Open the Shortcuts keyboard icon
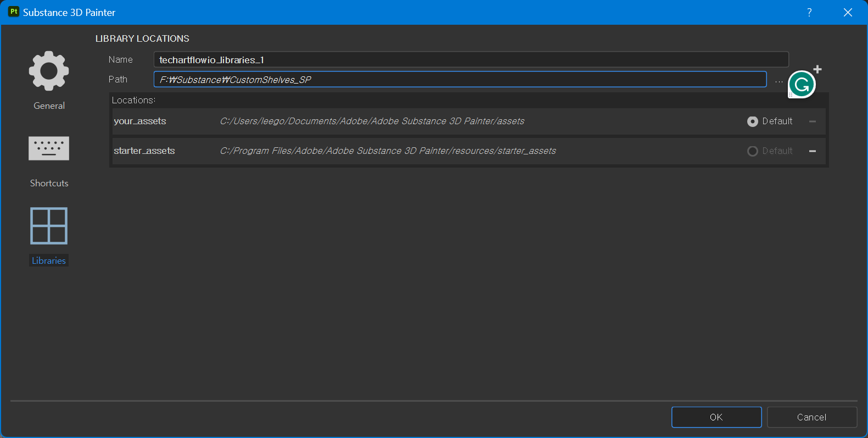The image size is (868, 438). (49, 148)
